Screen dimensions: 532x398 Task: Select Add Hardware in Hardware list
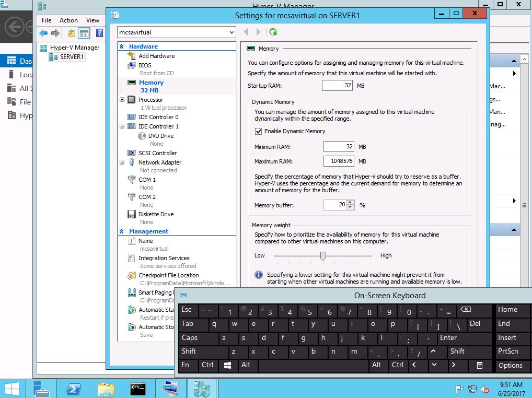(x=156, y=56)
